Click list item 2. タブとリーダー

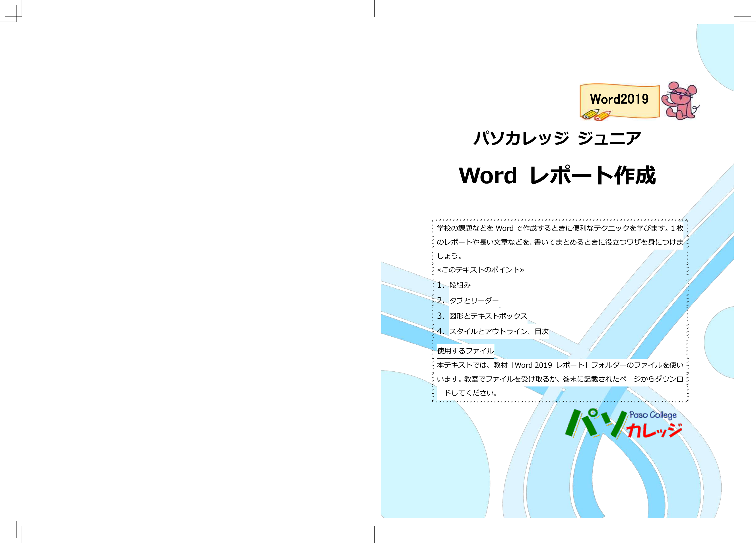pos(468,300)
